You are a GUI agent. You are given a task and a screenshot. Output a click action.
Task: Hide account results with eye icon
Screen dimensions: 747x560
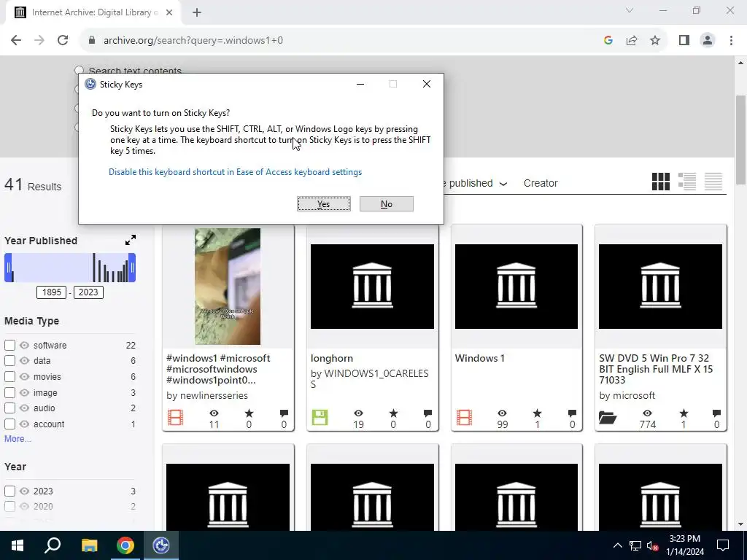[x=24, y=424]
